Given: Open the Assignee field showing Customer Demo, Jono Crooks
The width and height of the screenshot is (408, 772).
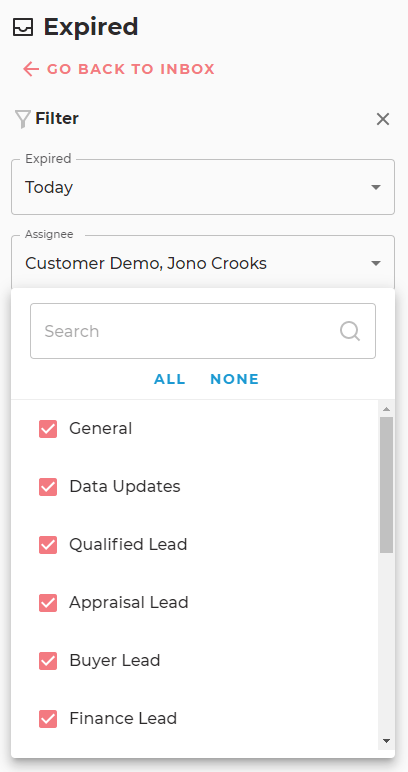Looking at the screenshot, I should [x=203, y=263].
